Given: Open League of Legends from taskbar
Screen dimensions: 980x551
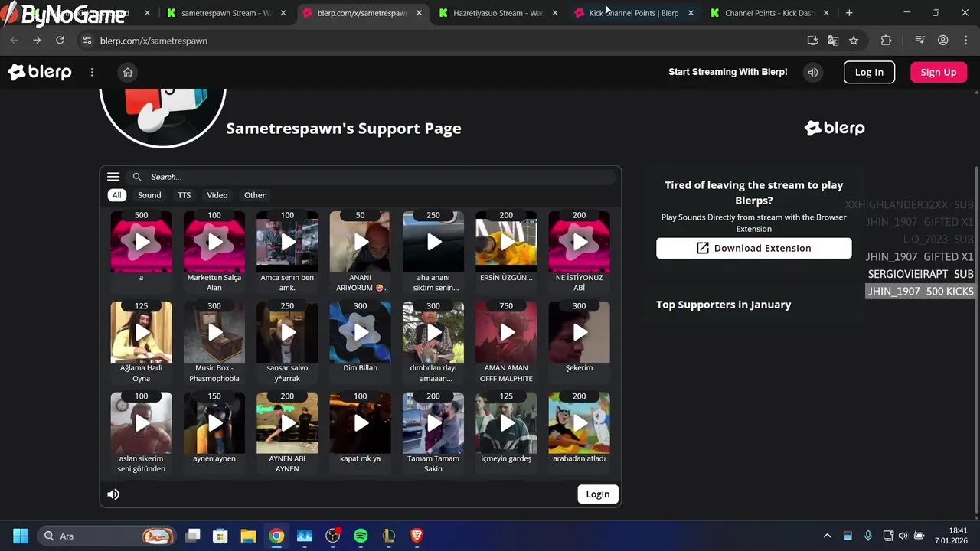Looking at the screenshot, I should point(389,536).
